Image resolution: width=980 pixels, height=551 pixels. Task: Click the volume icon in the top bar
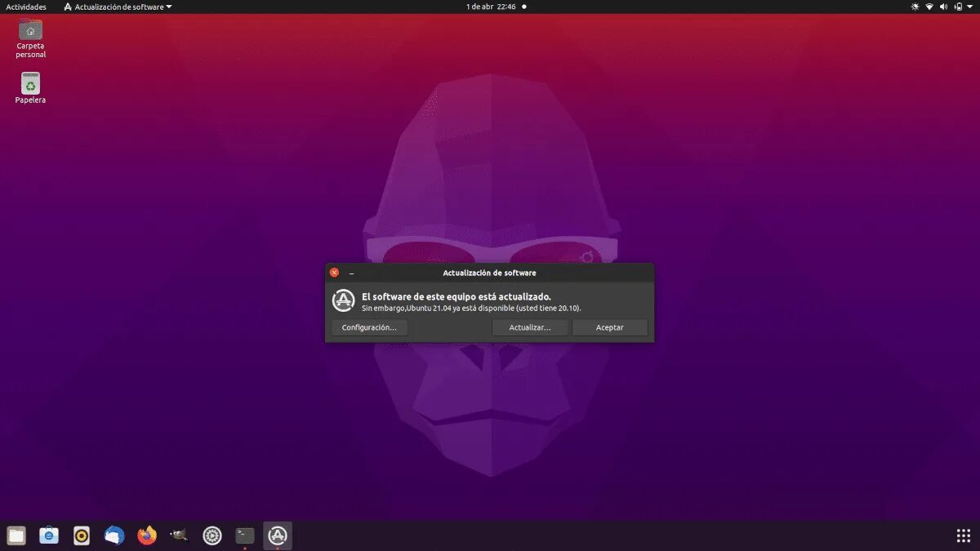tap(943, 7)
